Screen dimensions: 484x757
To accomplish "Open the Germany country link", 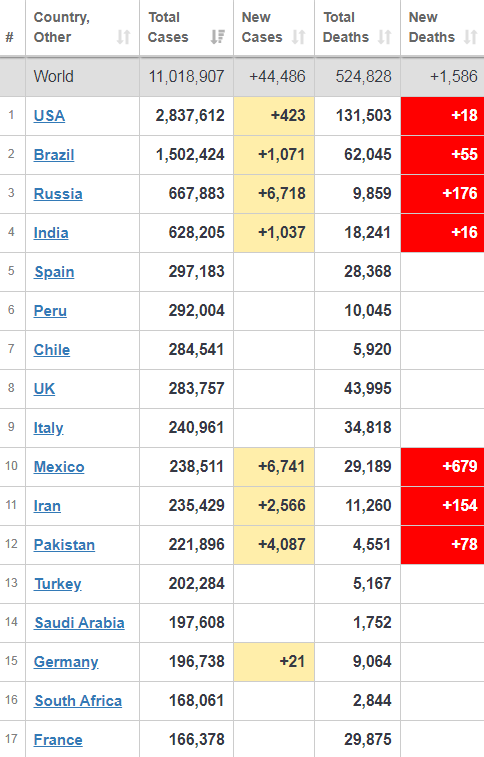I will pos(66,662).
